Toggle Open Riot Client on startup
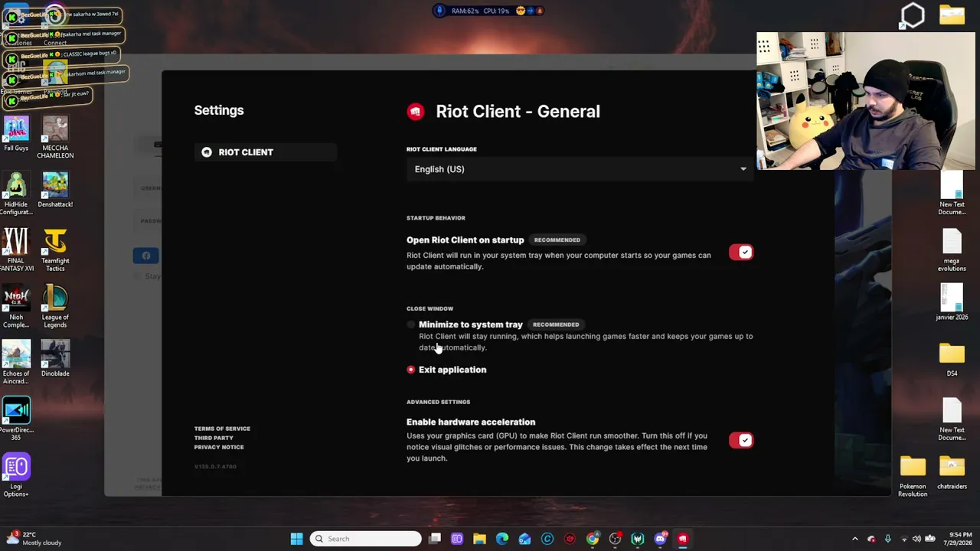The height and width of the screenshot is (551, 980). coord(741,253)
